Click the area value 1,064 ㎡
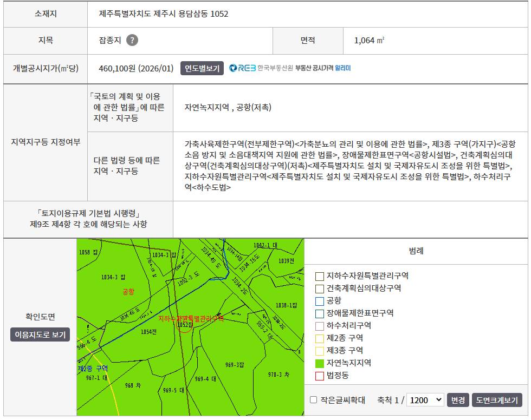This screenshot has height=420, width=531. [369, 41]
